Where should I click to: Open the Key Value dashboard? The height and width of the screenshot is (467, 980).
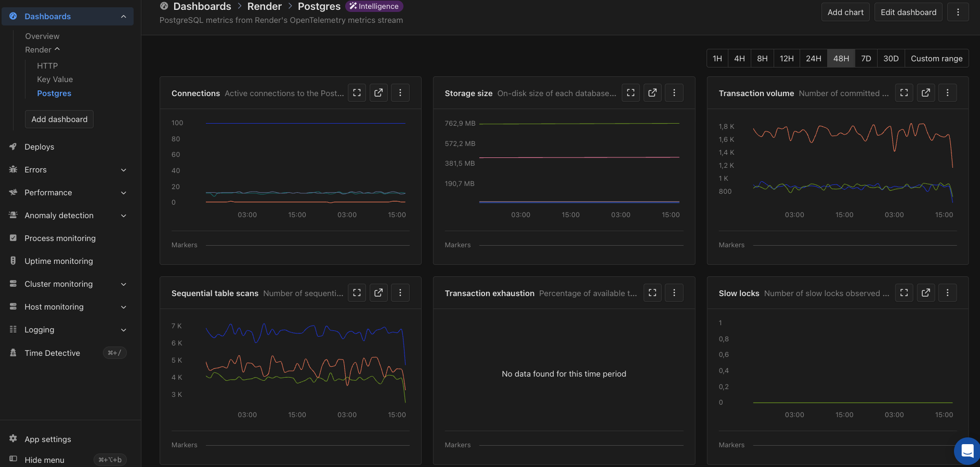click(55, 79)
